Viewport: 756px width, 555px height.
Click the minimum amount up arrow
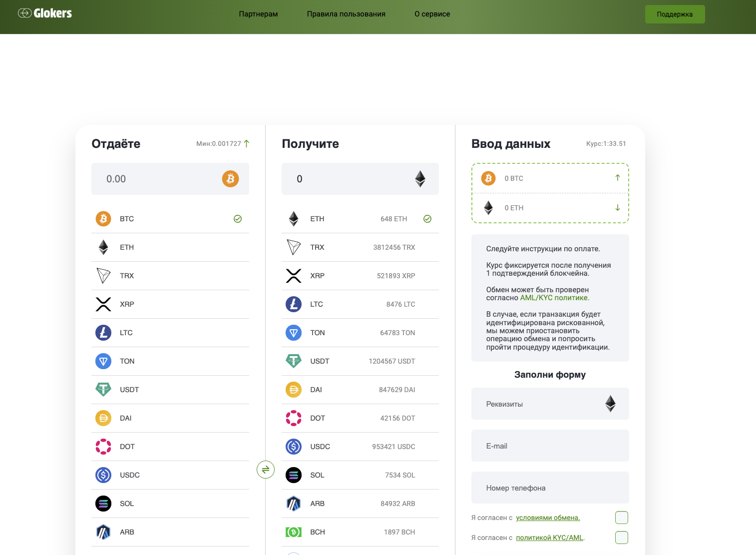pos(247,144)
